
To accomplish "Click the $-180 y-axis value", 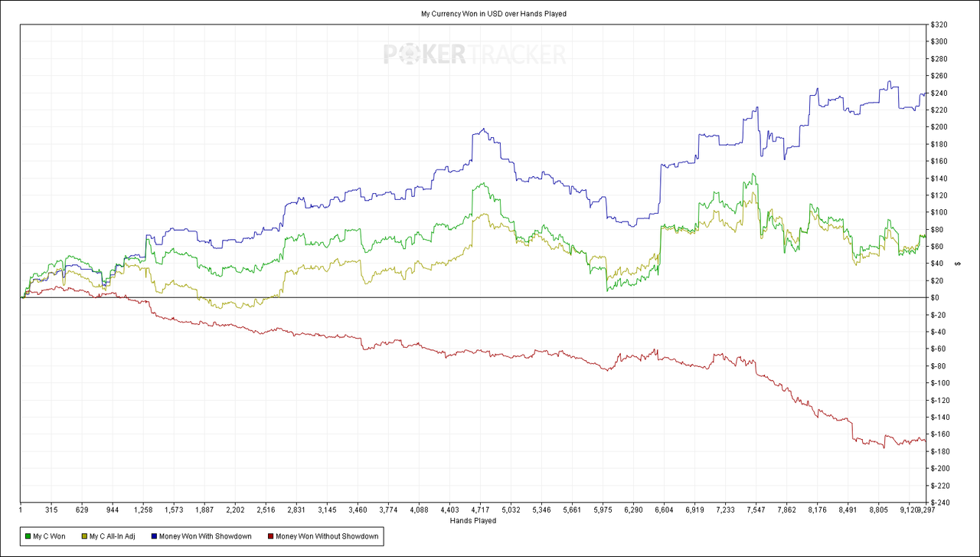I will tap(939, 451).
